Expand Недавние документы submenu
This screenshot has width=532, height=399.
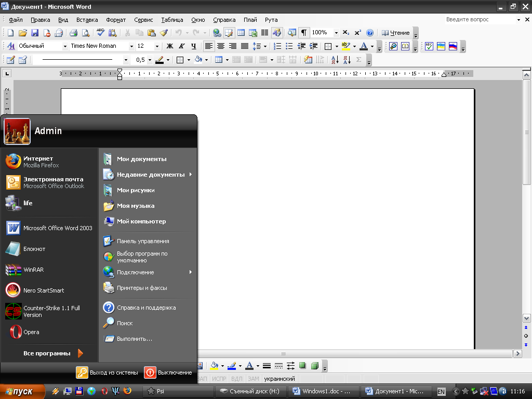coord(149,175)
